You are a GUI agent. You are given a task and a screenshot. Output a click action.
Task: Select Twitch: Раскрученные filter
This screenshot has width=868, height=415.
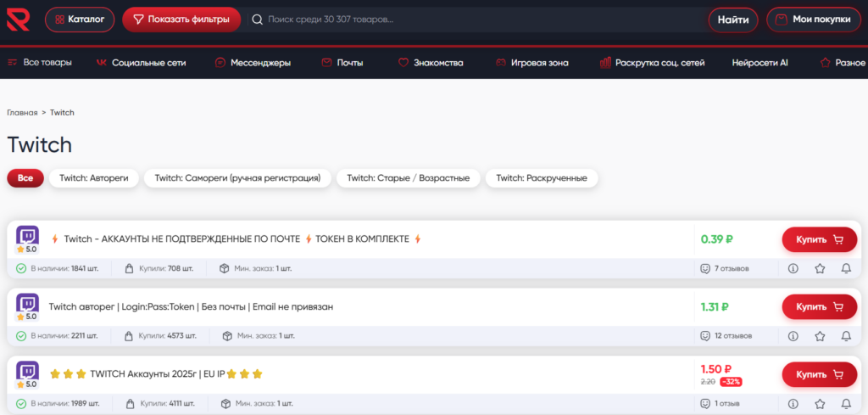pyautogui.click(x=542, y=178)
